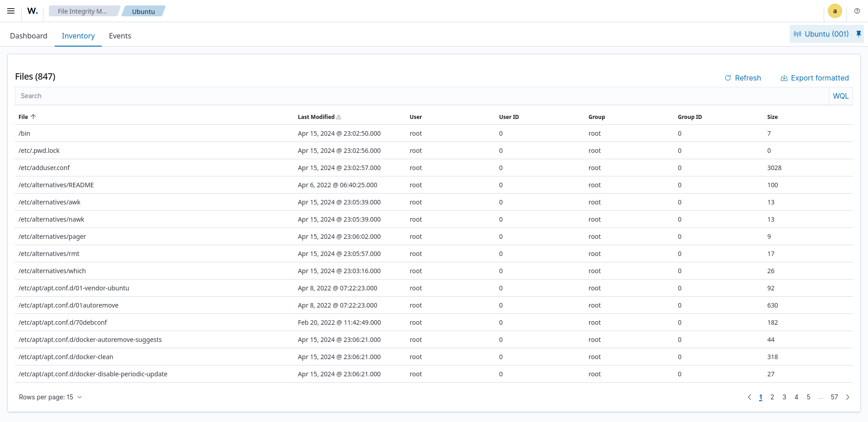Go to the next results page
Image resolution: width=868 pixels, height=422 pixels.
point(848,397)
